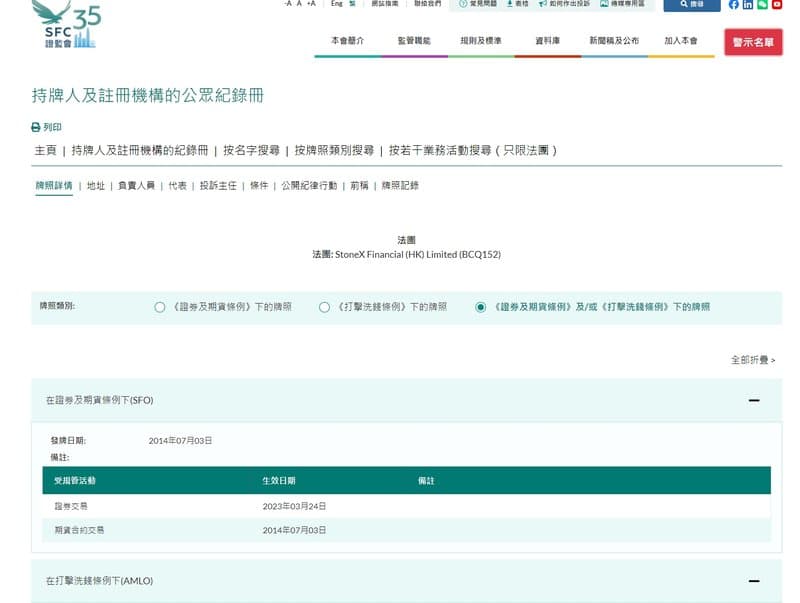
Task: Open the 監管職能 navigation menu
Action: (413, 41)
